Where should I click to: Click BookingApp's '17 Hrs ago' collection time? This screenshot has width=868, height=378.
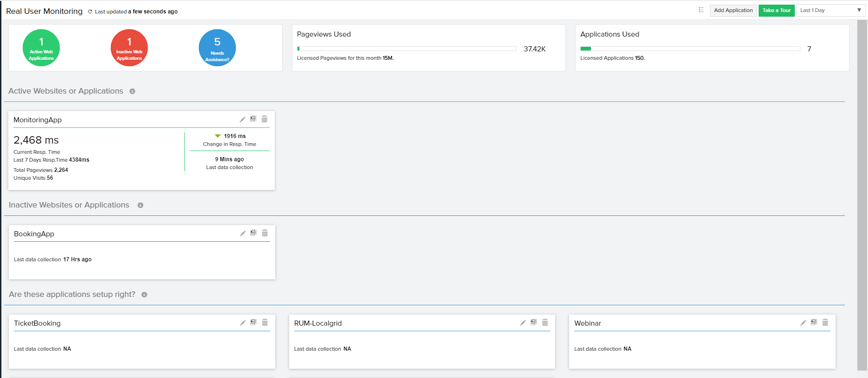(x=77, y=259)
